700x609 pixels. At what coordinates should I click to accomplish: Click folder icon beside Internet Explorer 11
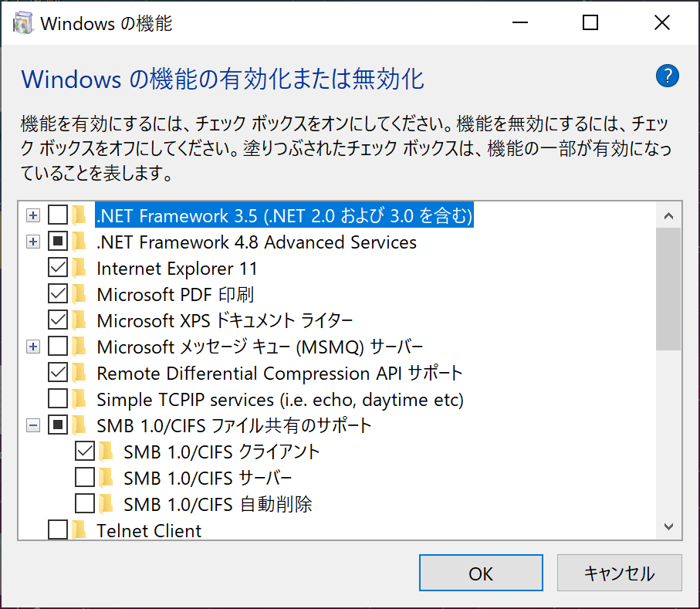click(x=79, y=268)
